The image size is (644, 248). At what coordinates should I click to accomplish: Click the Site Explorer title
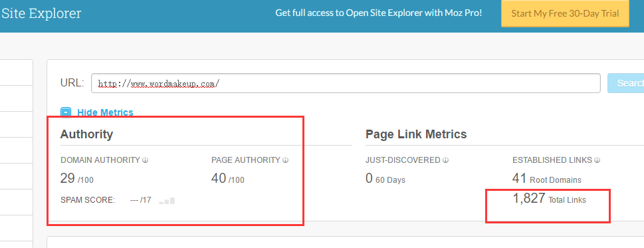(41, 13)
